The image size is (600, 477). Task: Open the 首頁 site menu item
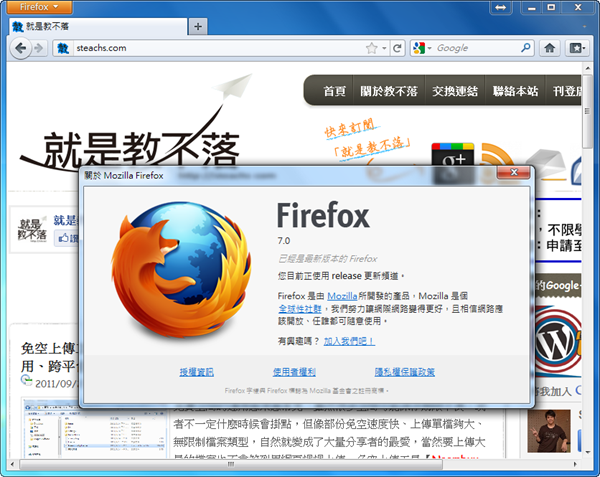click(334, 91)
